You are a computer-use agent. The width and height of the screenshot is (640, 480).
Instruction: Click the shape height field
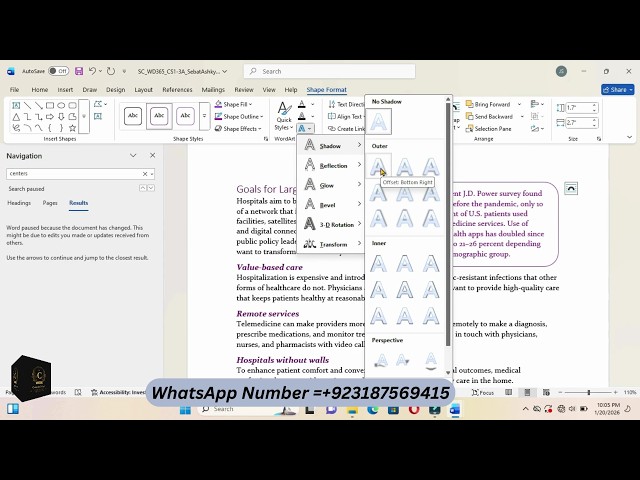coord(578,108)
